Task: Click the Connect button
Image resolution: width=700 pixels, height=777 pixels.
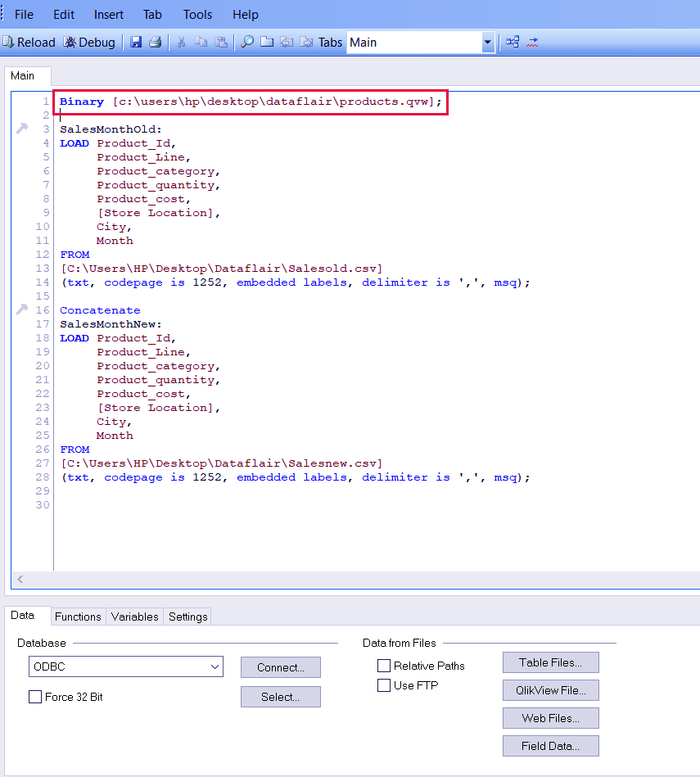Action: (280, 667)
